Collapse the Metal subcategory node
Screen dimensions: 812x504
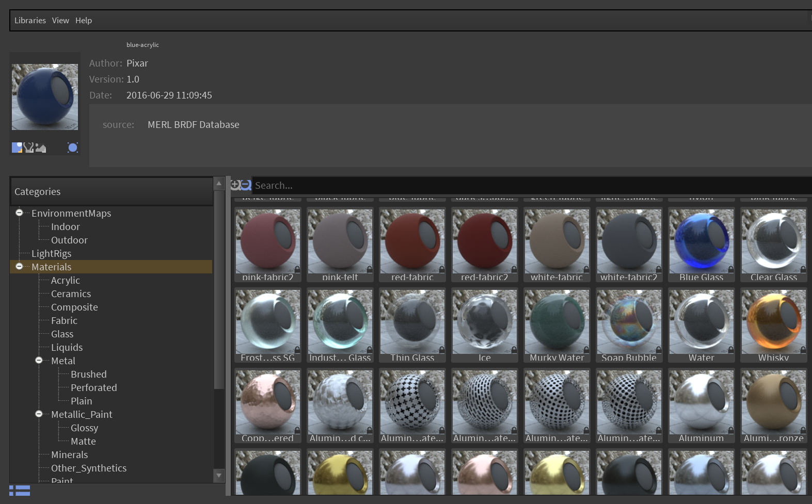coord(39,360)
